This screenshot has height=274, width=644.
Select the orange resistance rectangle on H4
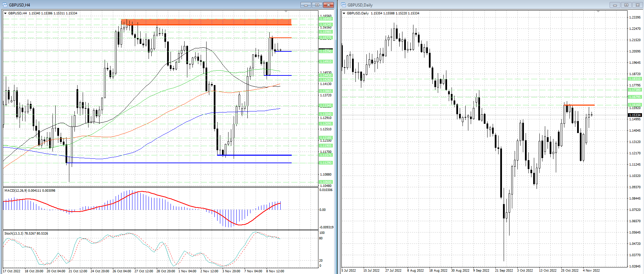click(x=206, y=22)
